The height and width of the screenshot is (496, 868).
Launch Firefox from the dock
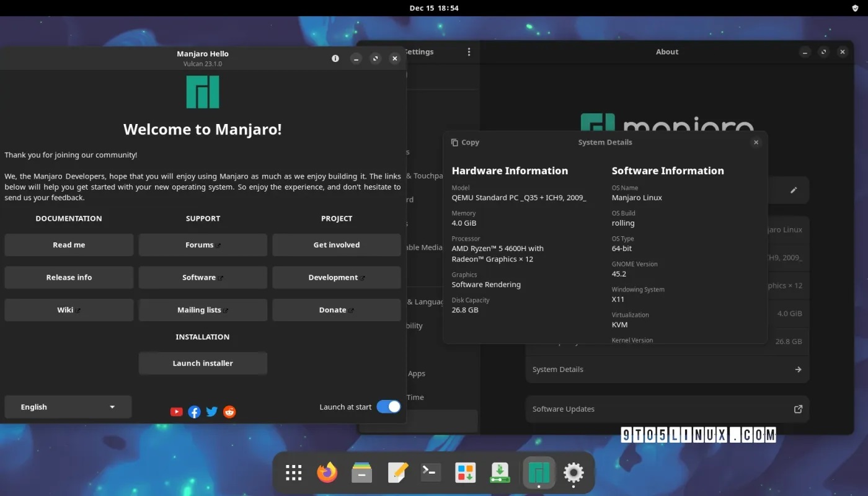point(327,473)
